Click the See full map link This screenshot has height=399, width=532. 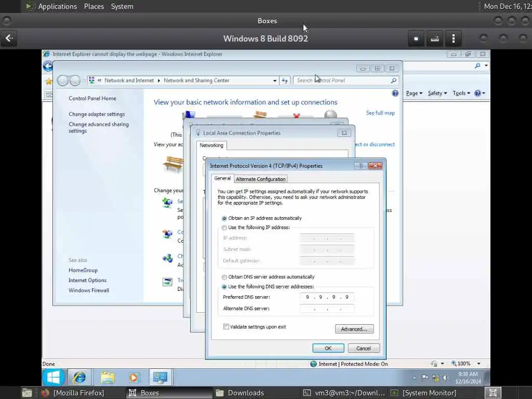pos(380,113)
